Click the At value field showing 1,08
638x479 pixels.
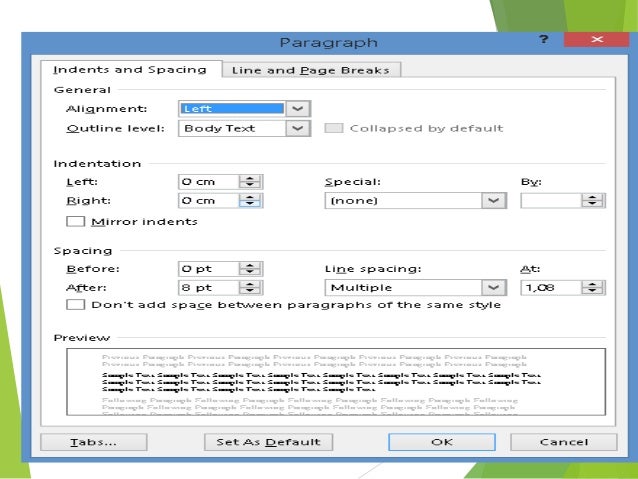pyautogui.click(x=551, y=288)
